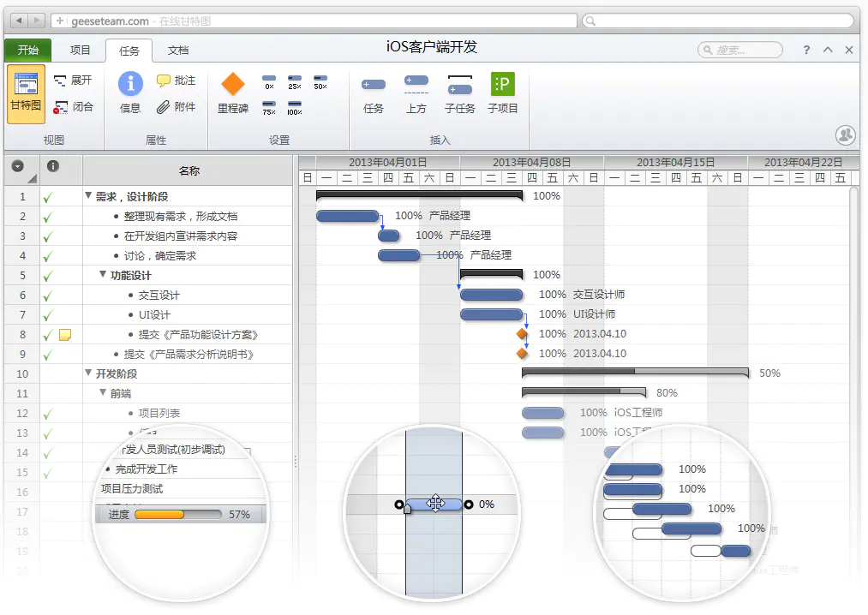Click the 2013年04月08日 week header

click(x=531, y=162)
